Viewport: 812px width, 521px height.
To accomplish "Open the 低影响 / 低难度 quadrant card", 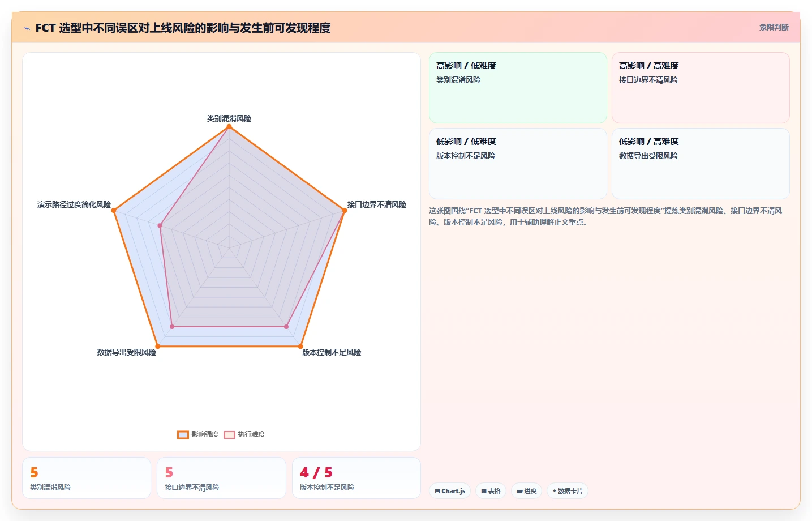I will tap(518, 164).
